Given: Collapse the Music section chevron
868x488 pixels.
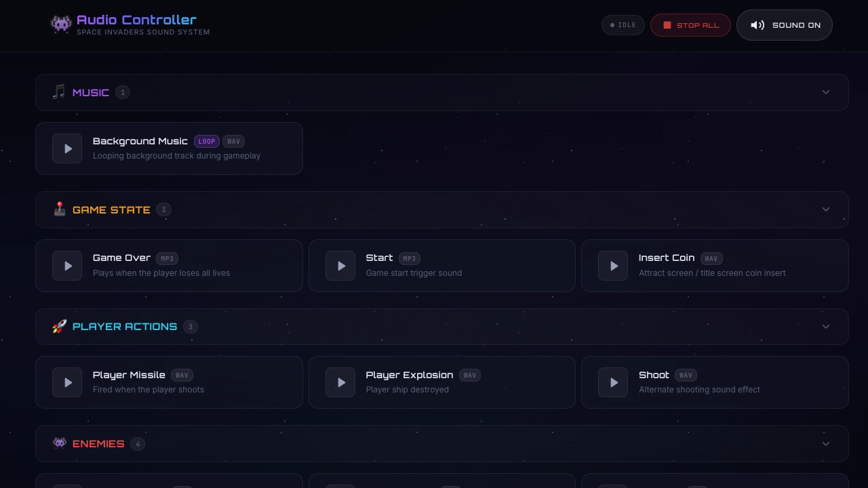Looking at the screenshot, I should [826, 92].
